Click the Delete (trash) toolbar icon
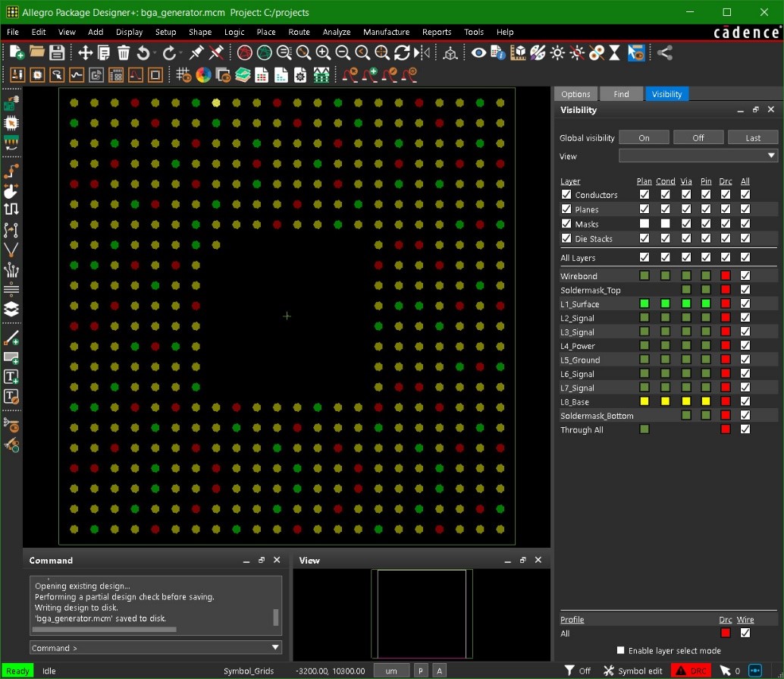 click(123, 53)
